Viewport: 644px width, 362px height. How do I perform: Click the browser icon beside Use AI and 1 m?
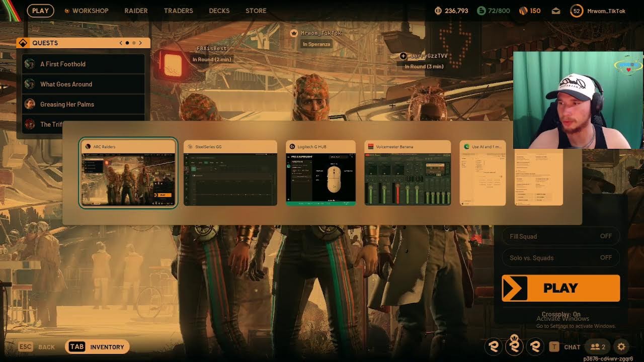pos(467,147)
